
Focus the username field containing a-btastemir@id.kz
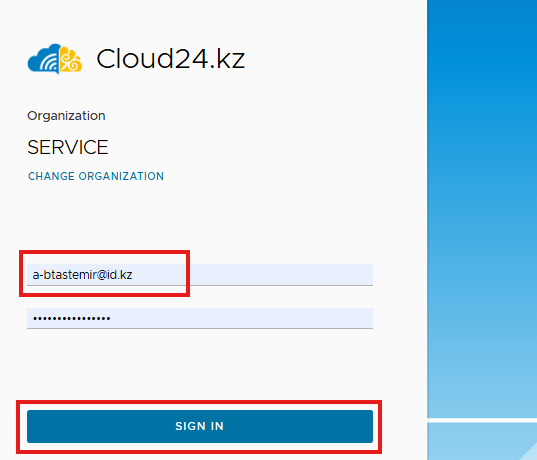tap(200, 275)
